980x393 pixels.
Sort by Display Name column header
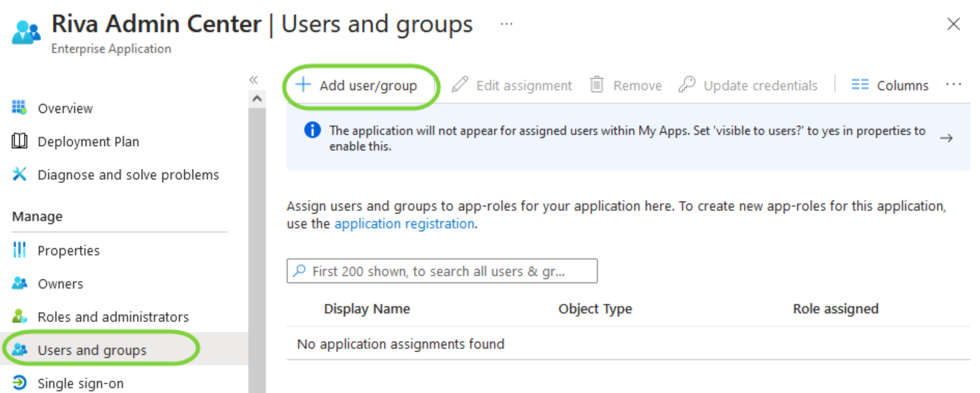coord(367,309)
